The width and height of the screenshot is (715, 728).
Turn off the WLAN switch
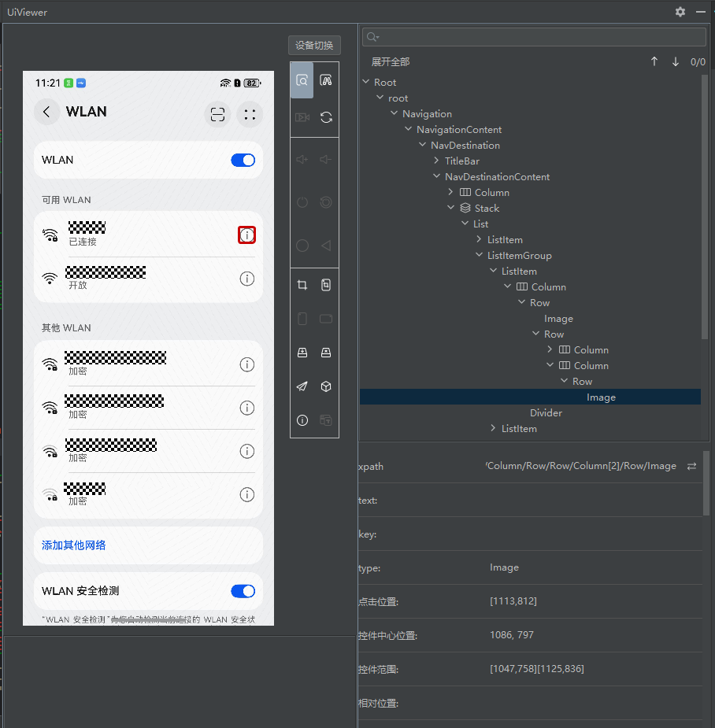(243, 161)
